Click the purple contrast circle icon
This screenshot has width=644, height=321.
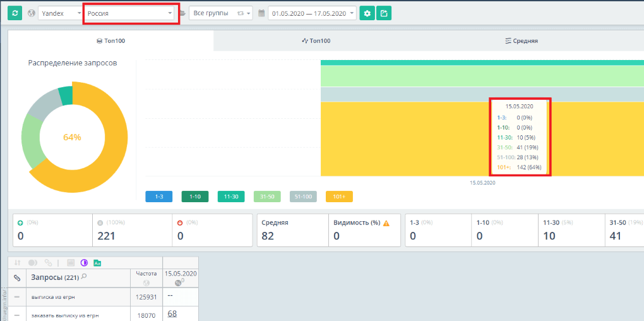(84, 263)
